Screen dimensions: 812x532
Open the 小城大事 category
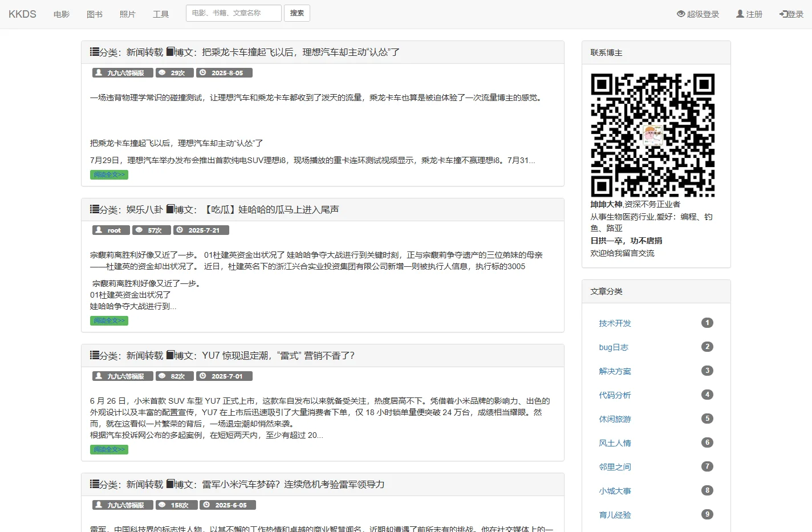coord(615,491)
